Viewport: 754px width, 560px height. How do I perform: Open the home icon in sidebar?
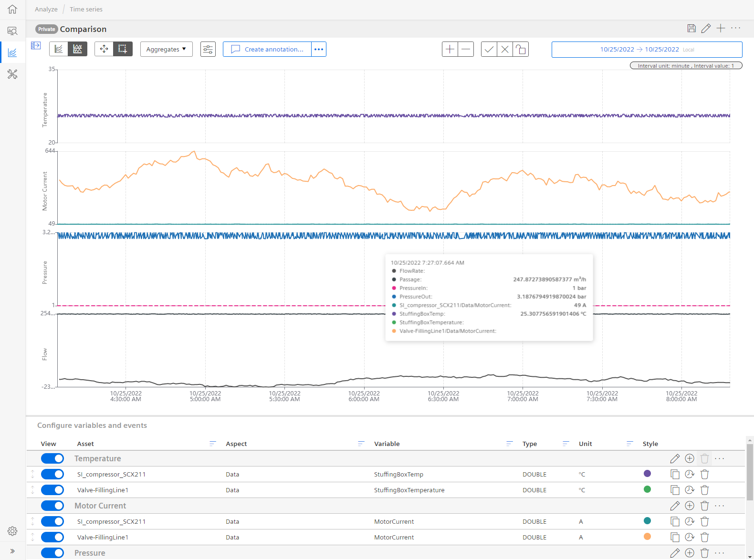[x=12, y=9]
